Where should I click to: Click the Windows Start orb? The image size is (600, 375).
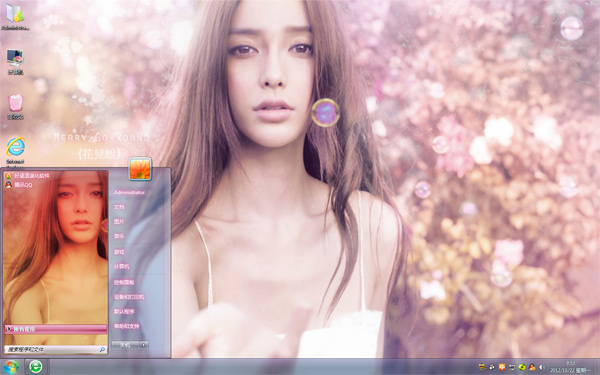[11, 367]
